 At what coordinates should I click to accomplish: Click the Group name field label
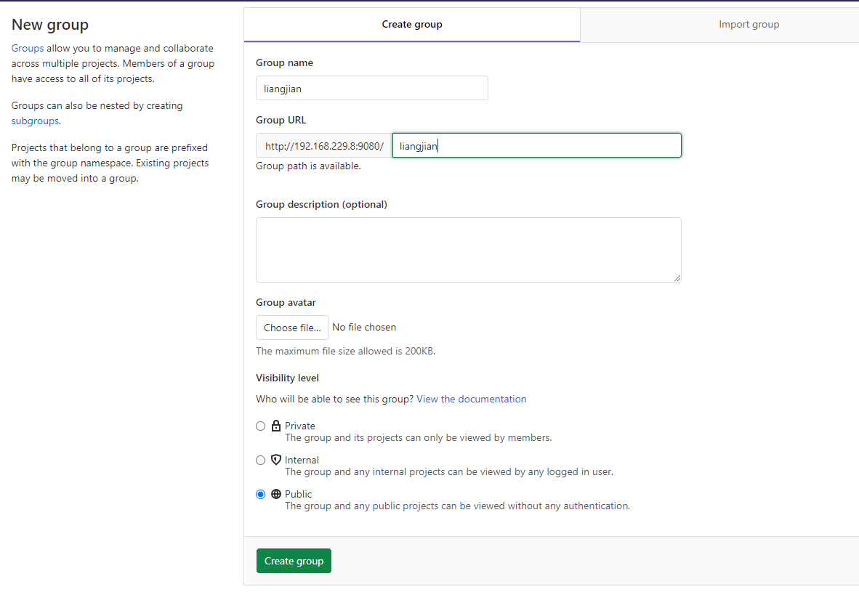tap(284, 63)
